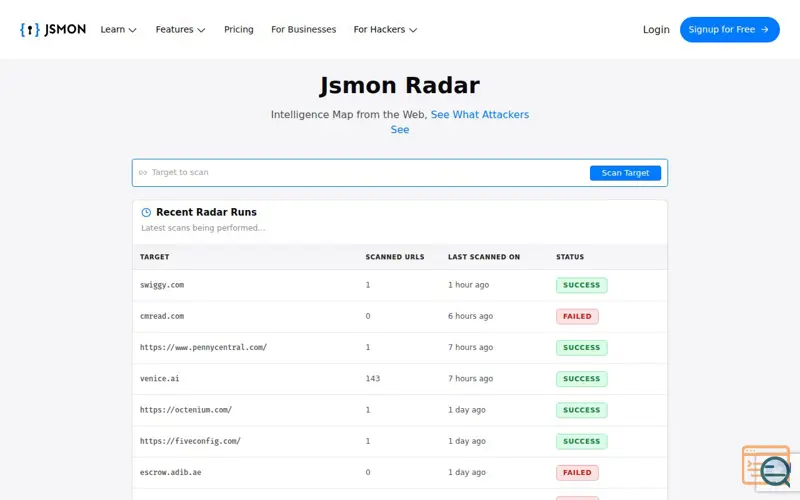Viewport: 800px width, 500px height.
Task: Click the JSMON logo
Action: click(x=53, y=30)
